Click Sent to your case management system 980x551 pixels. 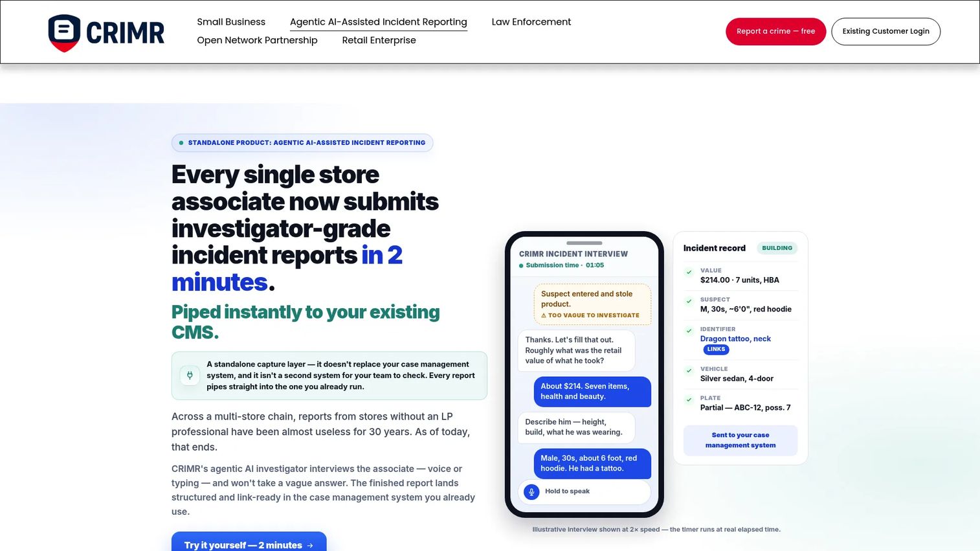tap(741, 440)
